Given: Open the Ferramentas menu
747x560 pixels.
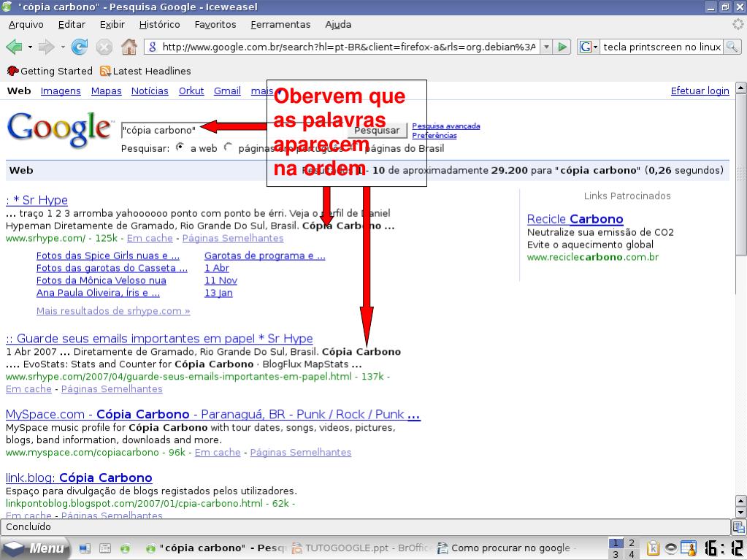Looking at the screenshot, I should (x=280, y=24).
